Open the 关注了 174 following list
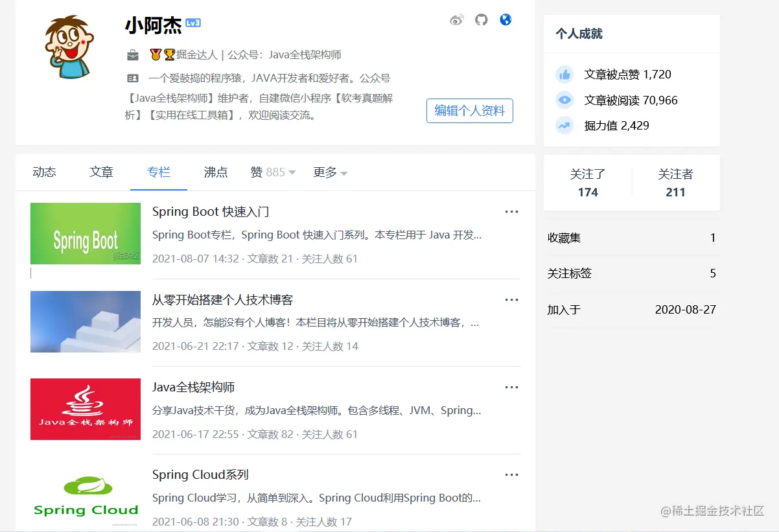Image resolution: width=779 pixels, height=532 pixels. coord(588,183)
